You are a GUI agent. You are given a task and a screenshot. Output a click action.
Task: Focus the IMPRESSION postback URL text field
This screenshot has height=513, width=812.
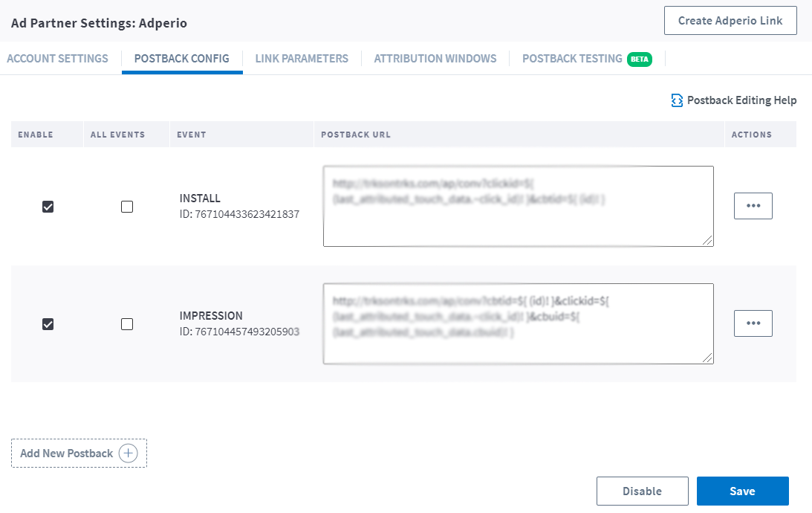[x=519, y=324]
